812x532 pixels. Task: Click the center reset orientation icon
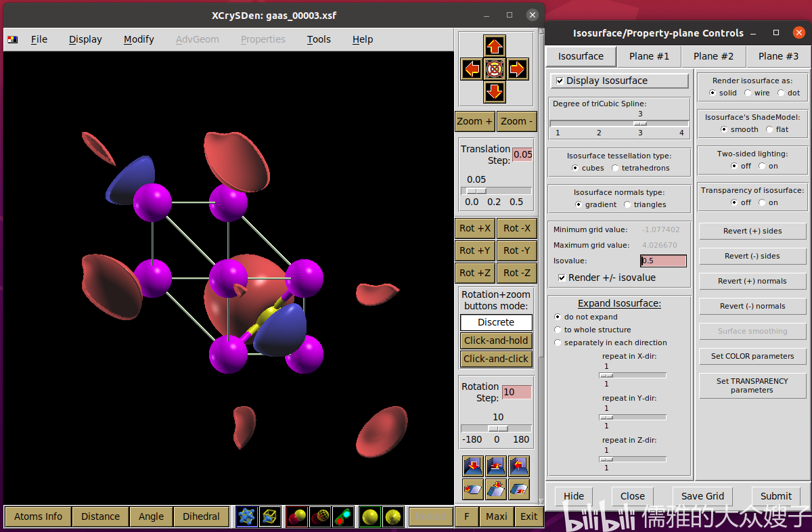pos(495,68)
